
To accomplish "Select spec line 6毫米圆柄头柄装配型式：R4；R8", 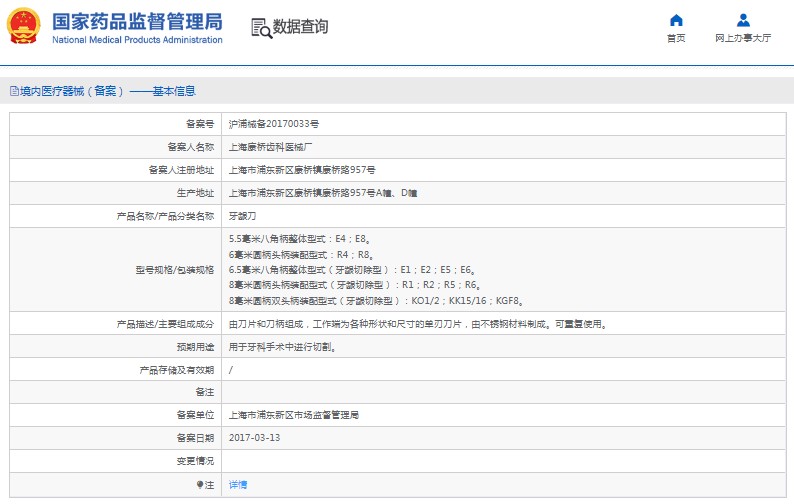I will click(301, 254).
